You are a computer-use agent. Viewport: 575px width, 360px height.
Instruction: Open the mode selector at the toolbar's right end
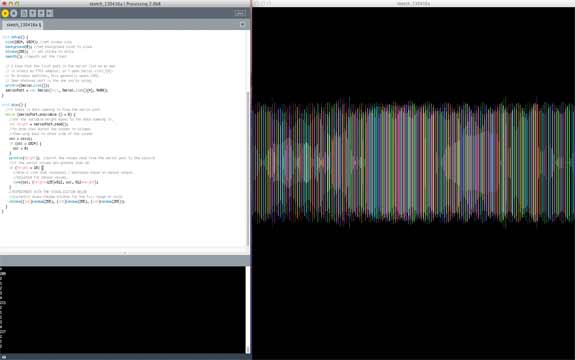[x=240, y=13]
